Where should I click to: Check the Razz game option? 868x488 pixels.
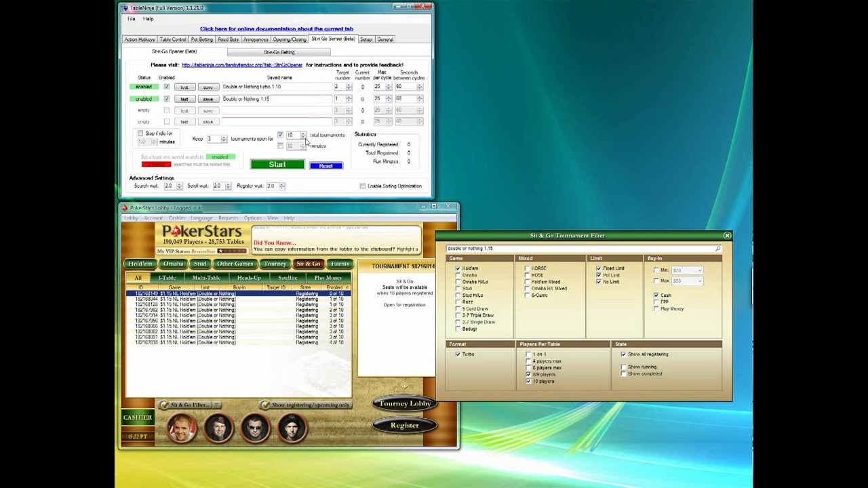[x=458, y=302]
